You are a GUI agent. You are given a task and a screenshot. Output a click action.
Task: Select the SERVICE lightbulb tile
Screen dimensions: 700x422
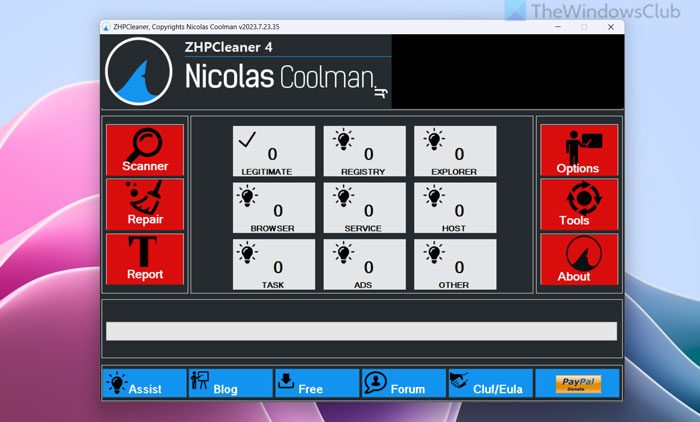pyautogui.click(x=364, y=208)
